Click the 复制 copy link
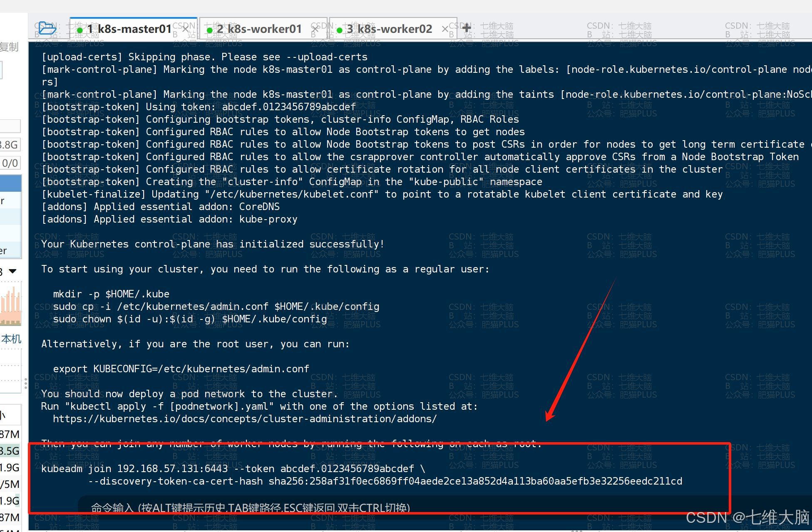 9,47
